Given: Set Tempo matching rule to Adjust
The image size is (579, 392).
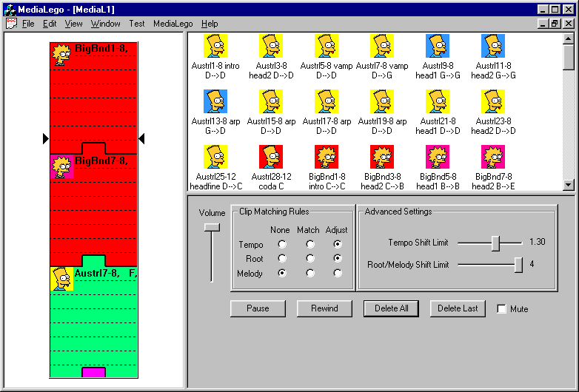Looking at the screenshot, I should click(337, 244).
